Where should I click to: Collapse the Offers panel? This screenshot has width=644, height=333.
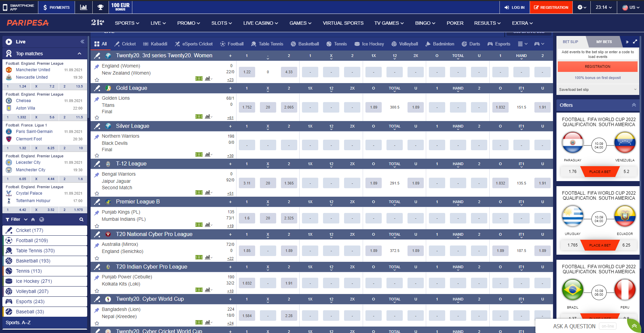click(634, 105)
